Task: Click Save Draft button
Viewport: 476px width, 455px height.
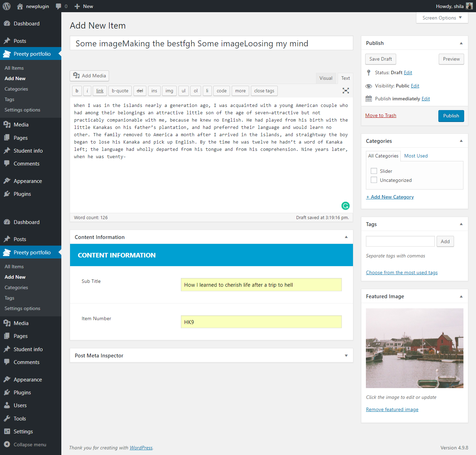Action: 381,59
